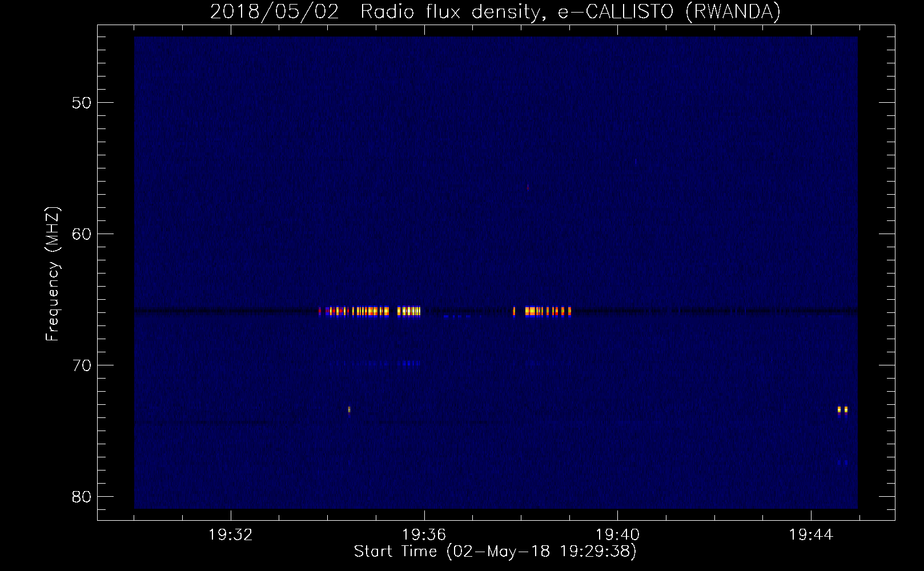Image resolution: width=924 pixels, height=571 pixels.
Task: Click the 19:36 time tick label
Action: pos(424,535)
